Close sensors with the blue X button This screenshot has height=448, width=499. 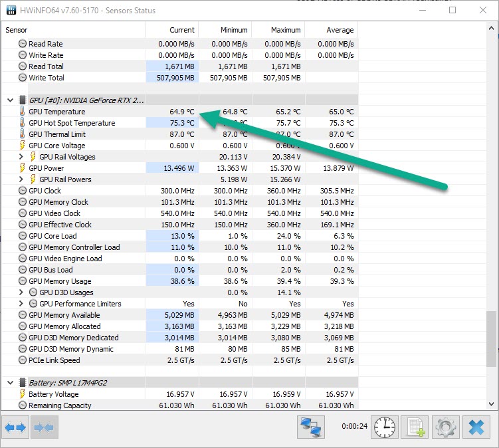(476, 427)
